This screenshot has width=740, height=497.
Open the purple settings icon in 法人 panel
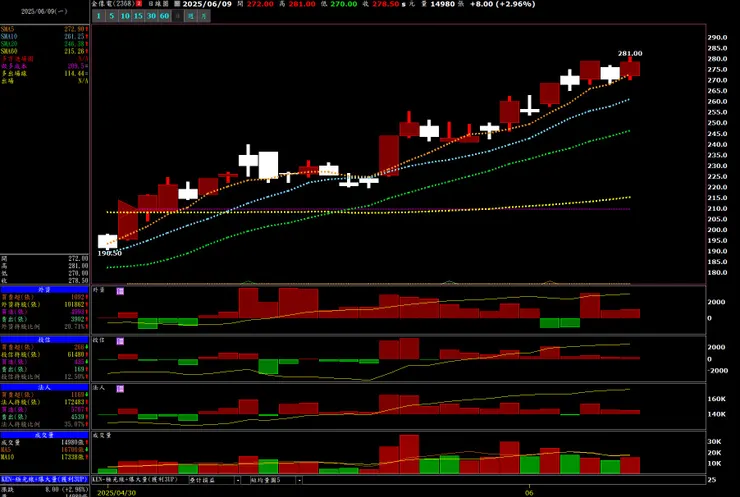(x=120, y=388)
